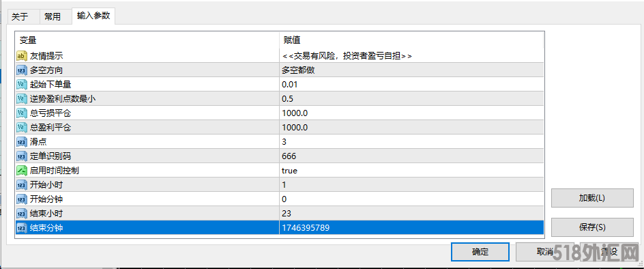
Task: Select the 起始下单量 variable name
Action: [x=50, y=85]
